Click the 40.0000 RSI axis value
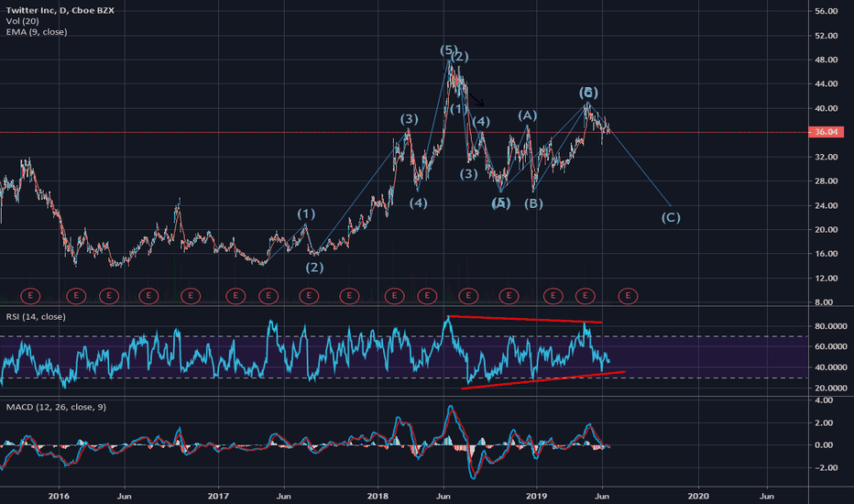The width and height of the screenshot is (854, 504). pos(830,367)
